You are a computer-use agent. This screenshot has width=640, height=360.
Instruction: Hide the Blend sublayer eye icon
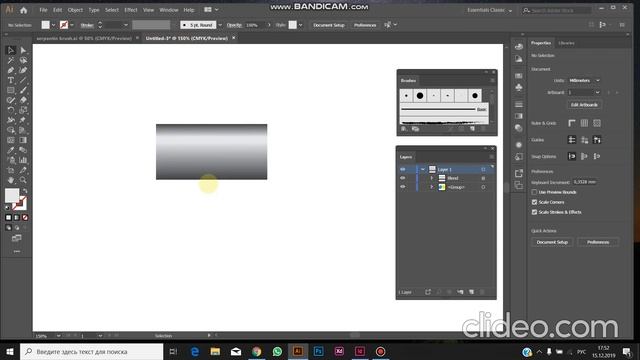tap(403, 178)
